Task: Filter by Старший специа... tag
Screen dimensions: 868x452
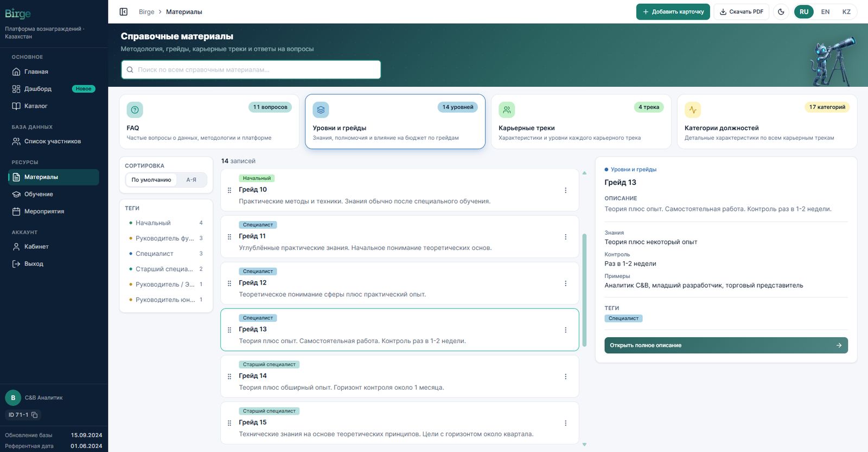Action: click(x=166, y=269)
